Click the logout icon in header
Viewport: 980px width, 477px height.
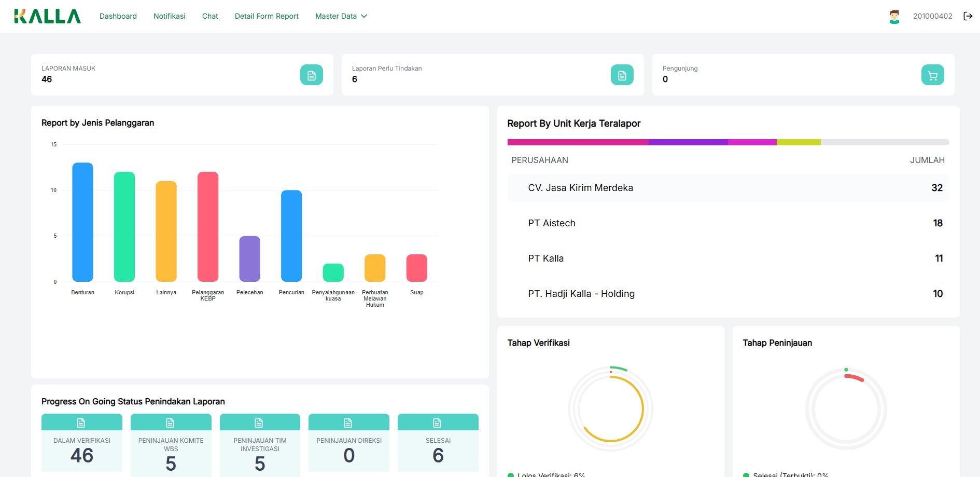pos(968,16)
